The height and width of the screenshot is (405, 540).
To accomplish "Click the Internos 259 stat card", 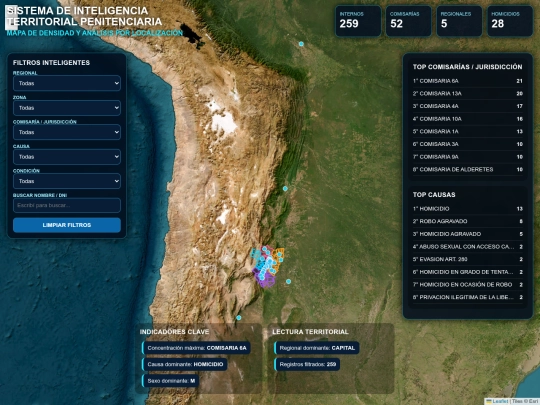I will coord(358,21).
